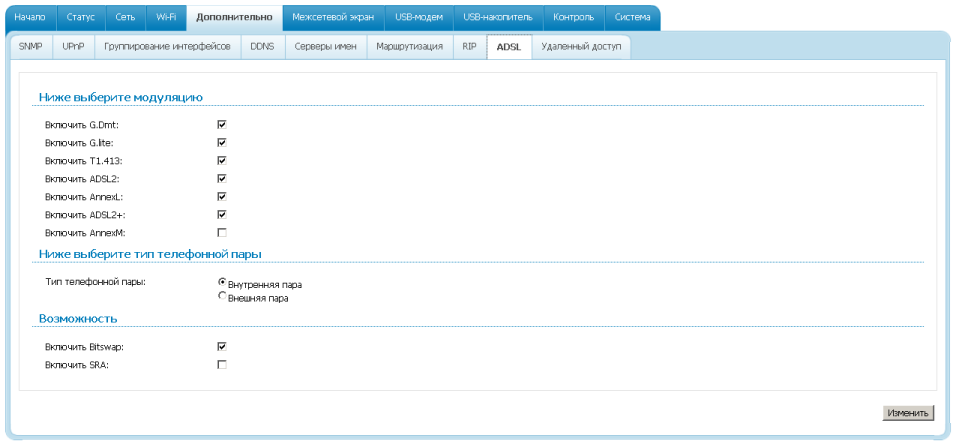This screenshot has height=444, width=956.
Task: Click the 'Включить Bitswap:' label text
Action: pyautogui.click(x=84, y=347)
